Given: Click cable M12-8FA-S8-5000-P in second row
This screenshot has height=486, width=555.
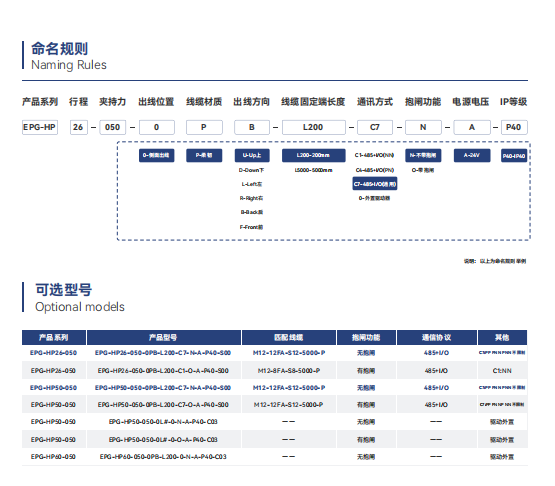Looking at the screenshot, I should pyautogui.click(x=289, y=371).
